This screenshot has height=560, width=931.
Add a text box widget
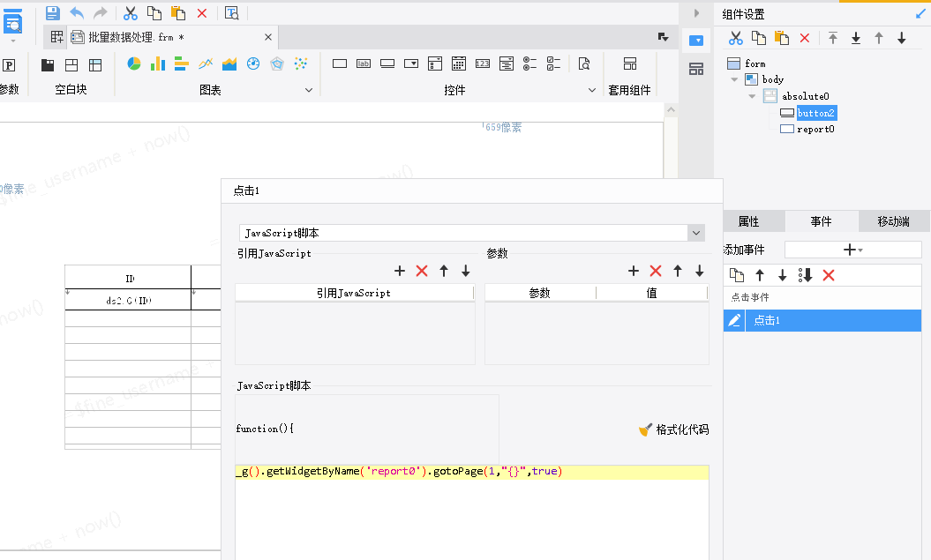click(x=340, y=63)
